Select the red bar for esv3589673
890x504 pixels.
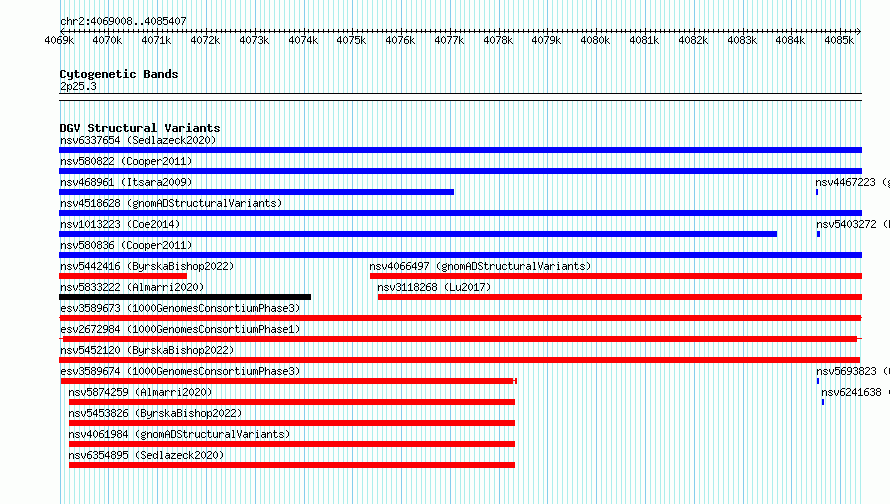coord(460,318)
